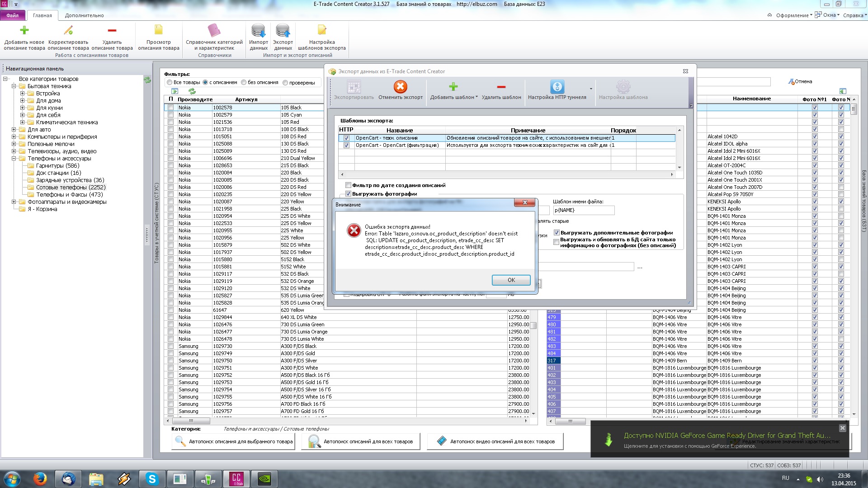Click Отменить экспорт red cross icon
Viewport: 868px width, 488px height.
pyautogui.click(x=400, y=86)
